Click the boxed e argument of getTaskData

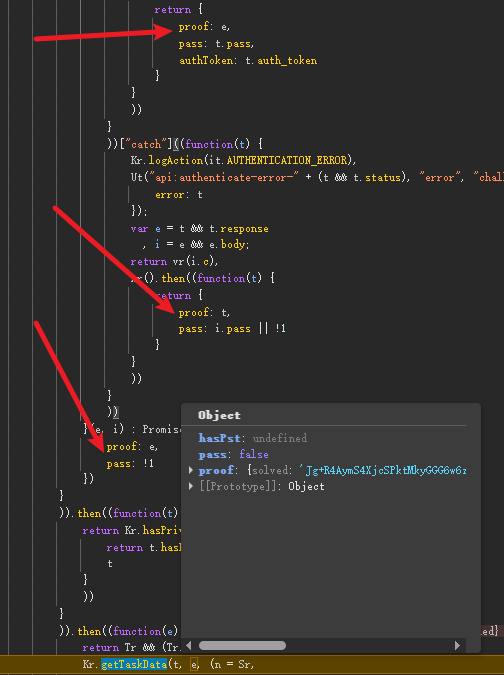click(x=194, y=665)
